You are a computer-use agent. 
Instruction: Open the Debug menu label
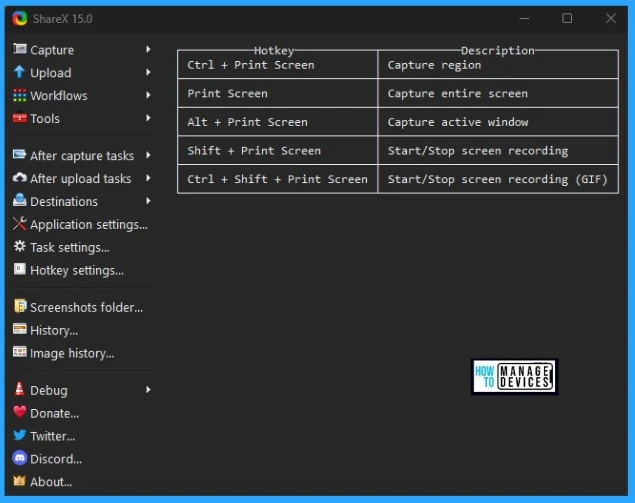[x=49, y=391]
